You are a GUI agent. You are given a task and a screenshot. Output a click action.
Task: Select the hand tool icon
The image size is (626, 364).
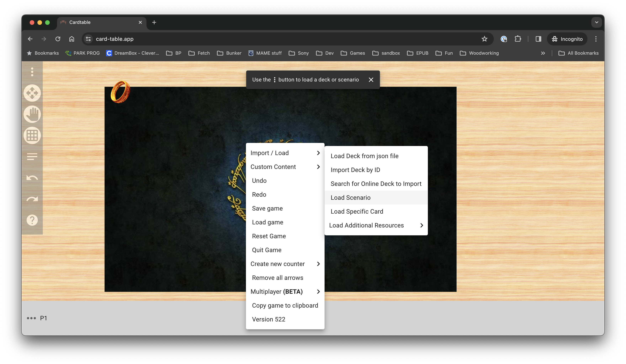tap(33, 114)
